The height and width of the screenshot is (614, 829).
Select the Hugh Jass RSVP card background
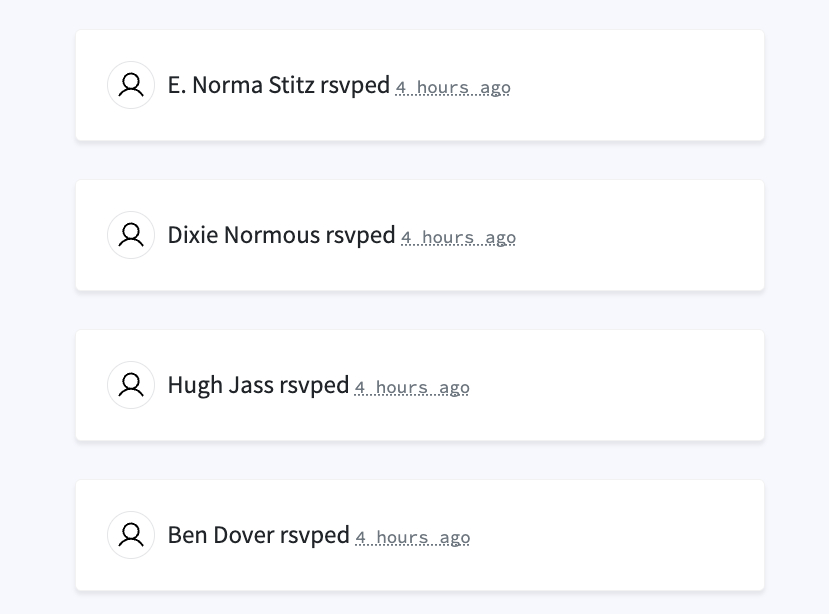[x=640, y=385]
